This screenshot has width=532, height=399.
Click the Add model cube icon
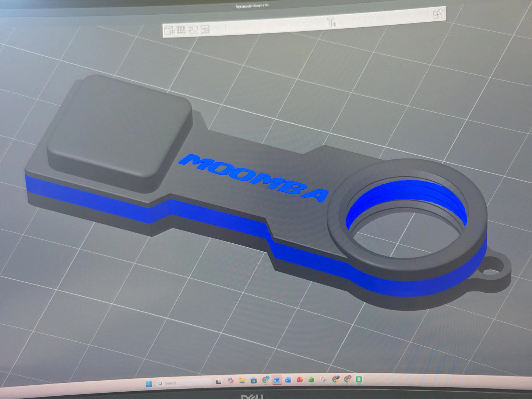pyautogui.click(x=169, y=30)
